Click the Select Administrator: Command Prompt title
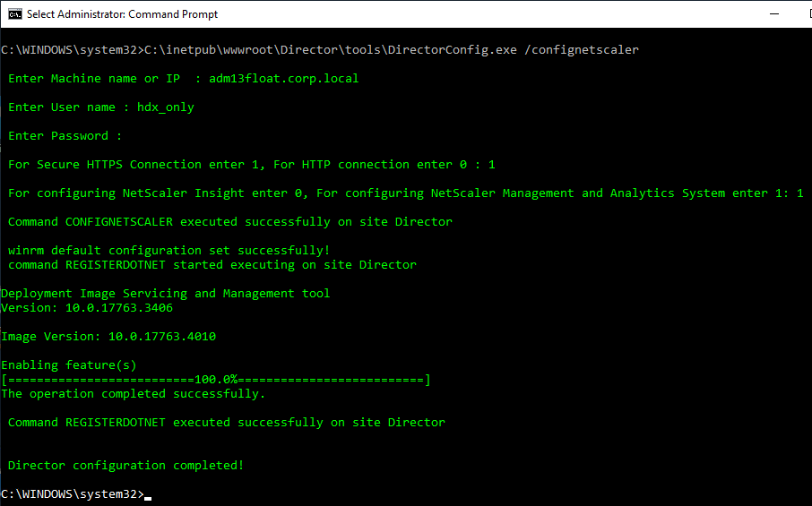 tap(122, 14)
